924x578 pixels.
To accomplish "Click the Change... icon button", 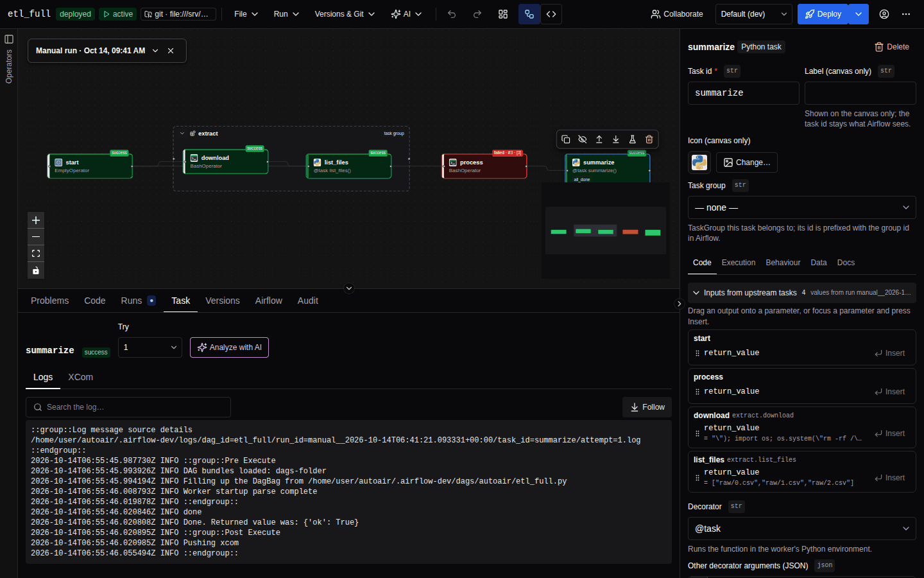I will coord(747,162).
